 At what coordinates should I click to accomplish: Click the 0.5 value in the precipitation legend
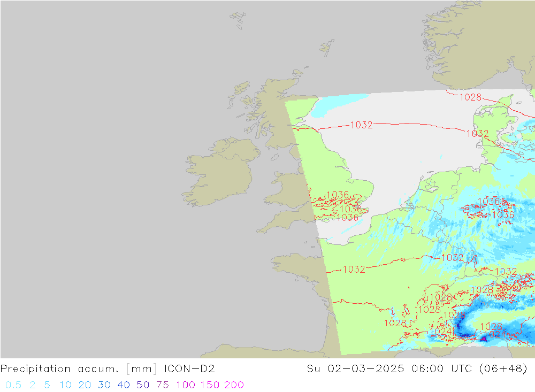pos(13,385)
